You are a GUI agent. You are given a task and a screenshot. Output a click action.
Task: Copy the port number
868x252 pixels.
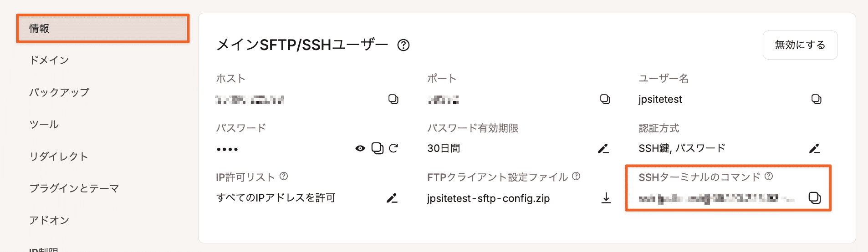605,99
